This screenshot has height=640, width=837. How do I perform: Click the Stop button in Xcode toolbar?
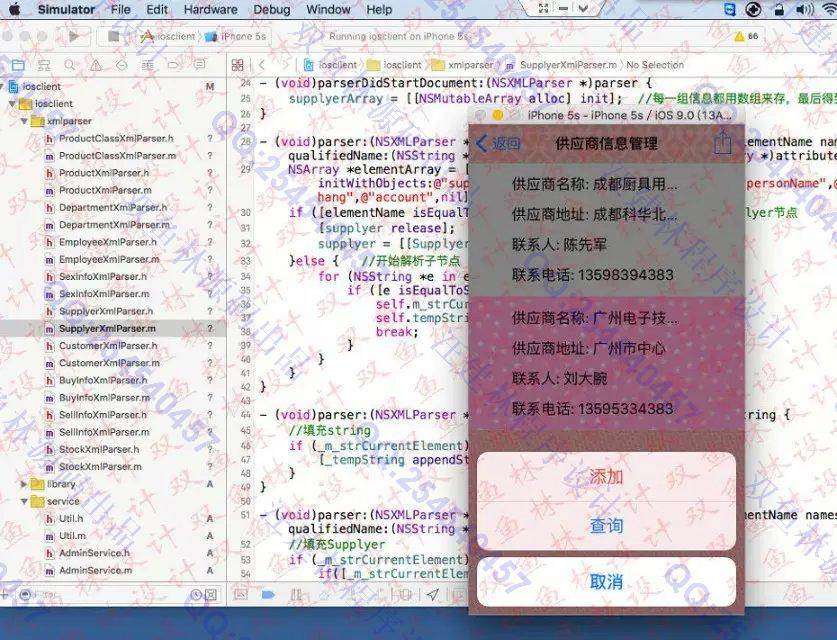pos(113,36)
